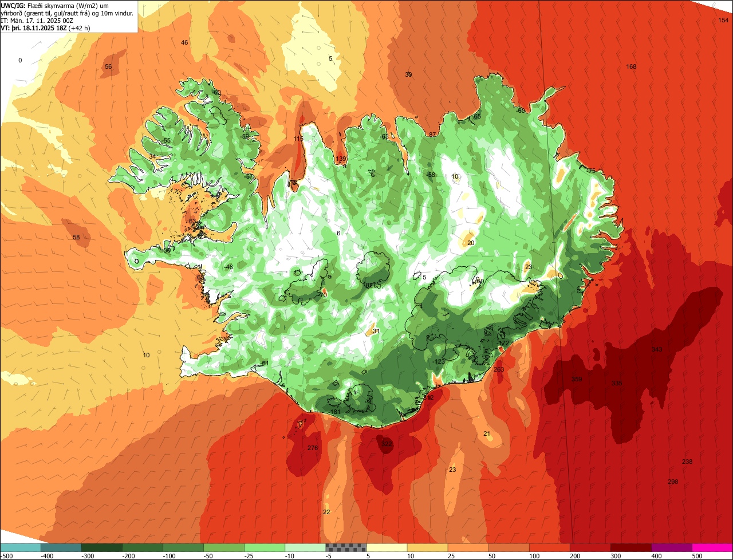Select the map value '21'
This screenshot has height=560, width=733.
487,433
